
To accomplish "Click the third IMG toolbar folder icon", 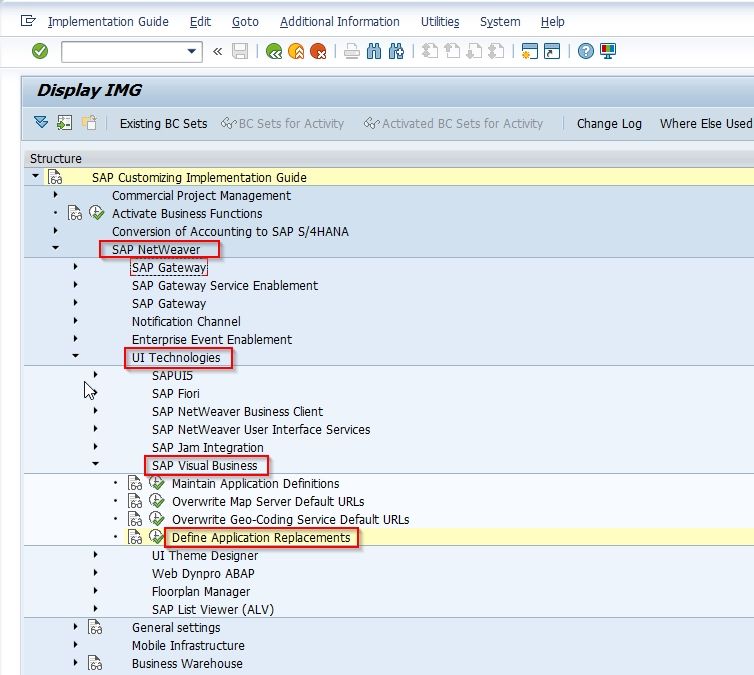I will [89, 123].
